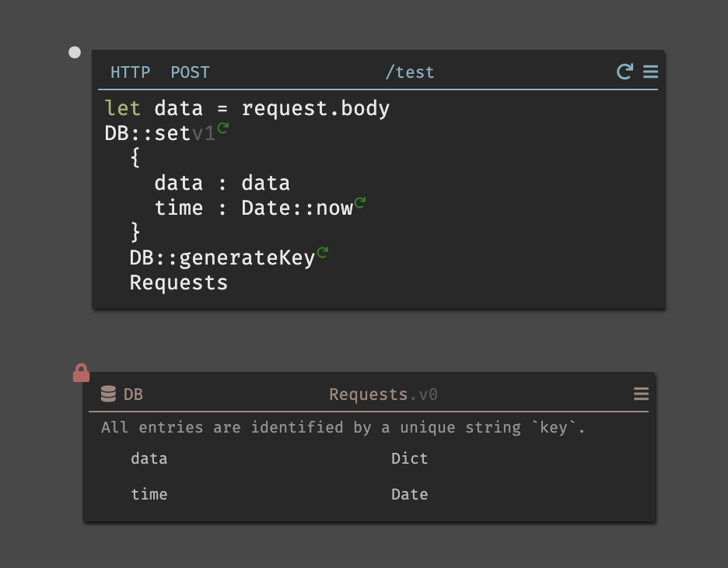728x568 pixels.
Task: Click the /test route path
Action: pos(410,72)
